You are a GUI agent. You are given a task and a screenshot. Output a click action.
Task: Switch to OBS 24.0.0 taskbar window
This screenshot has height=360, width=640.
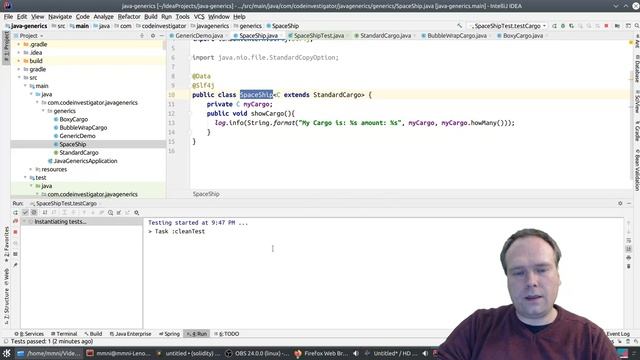(x=256, y=353)
